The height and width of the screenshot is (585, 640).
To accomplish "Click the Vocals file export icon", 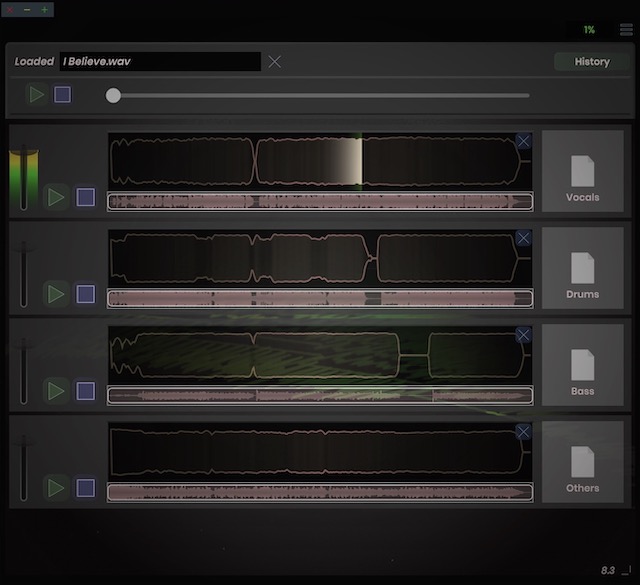I will pyautogui.click(x=582, y=171).
